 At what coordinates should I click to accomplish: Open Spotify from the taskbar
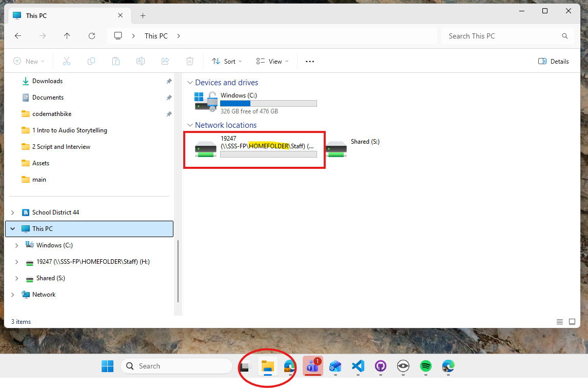425,366
